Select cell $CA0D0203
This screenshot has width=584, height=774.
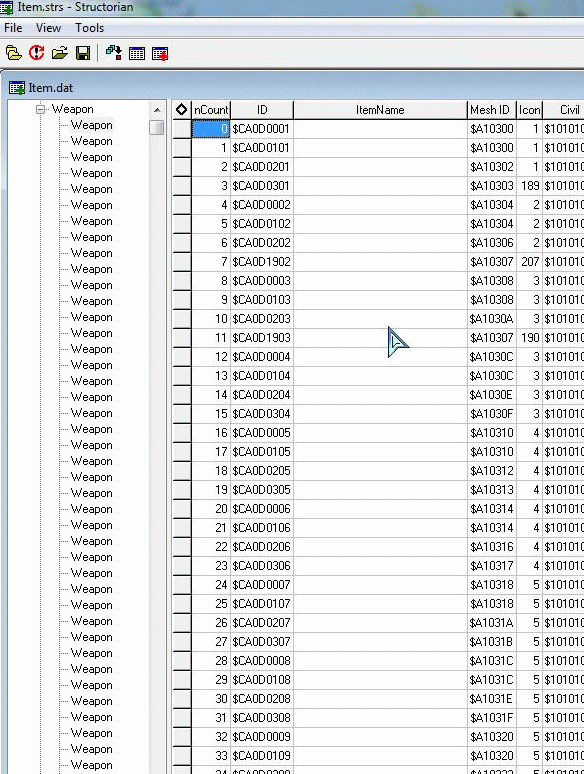(x=262, y=319)
